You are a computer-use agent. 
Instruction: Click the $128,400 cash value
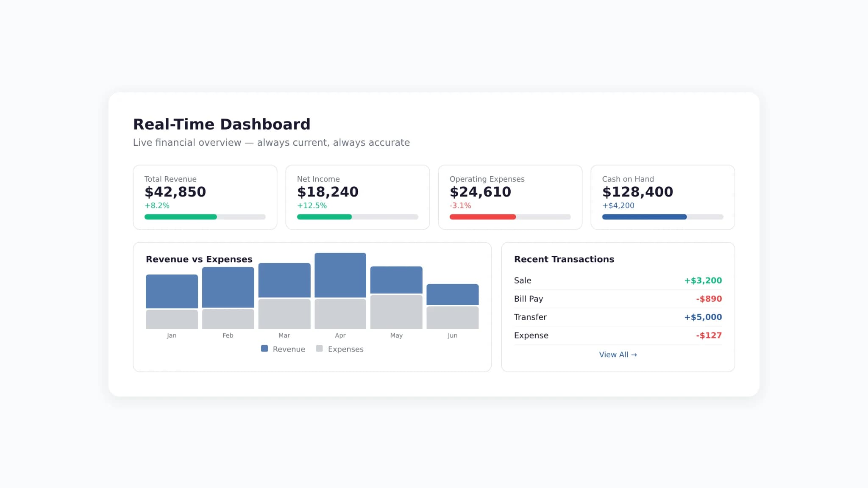[637, 192]
